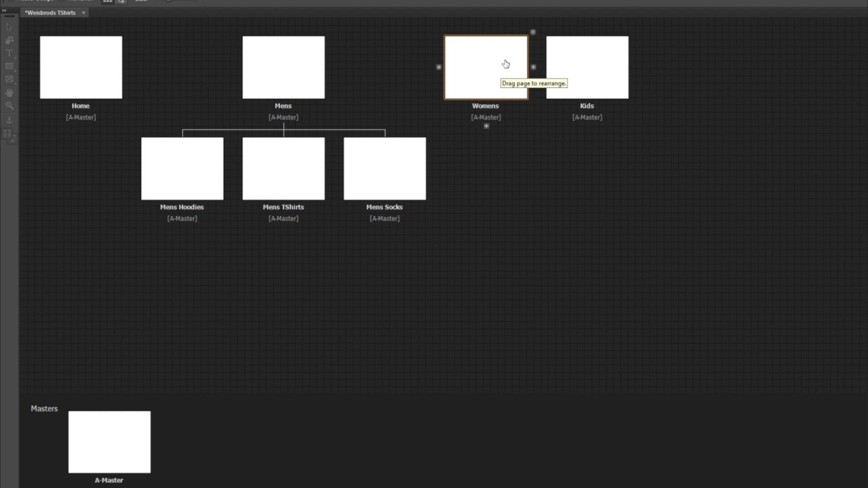Expand the tools panel double-arrow
868x488 pixels.
point(4,10)
